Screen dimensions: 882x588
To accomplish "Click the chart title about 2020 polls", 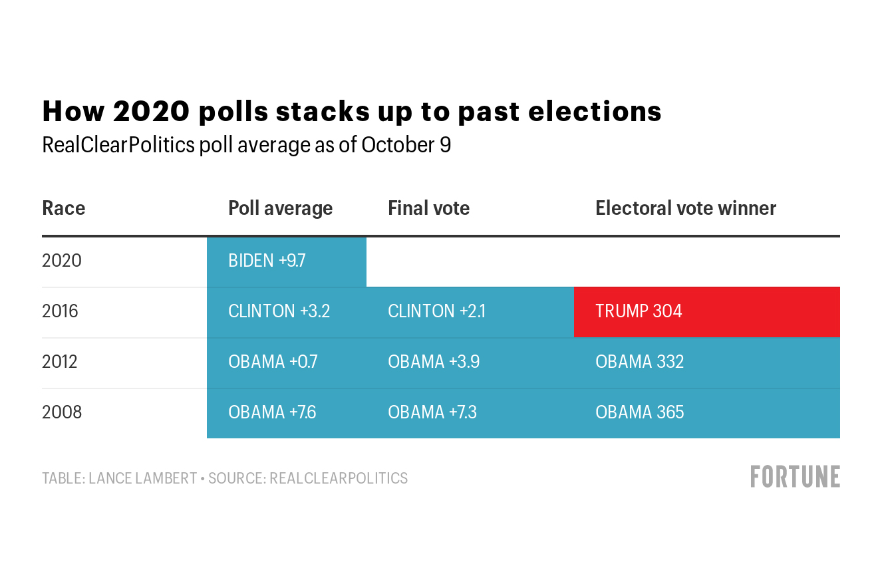I will [x=352, y=112].
